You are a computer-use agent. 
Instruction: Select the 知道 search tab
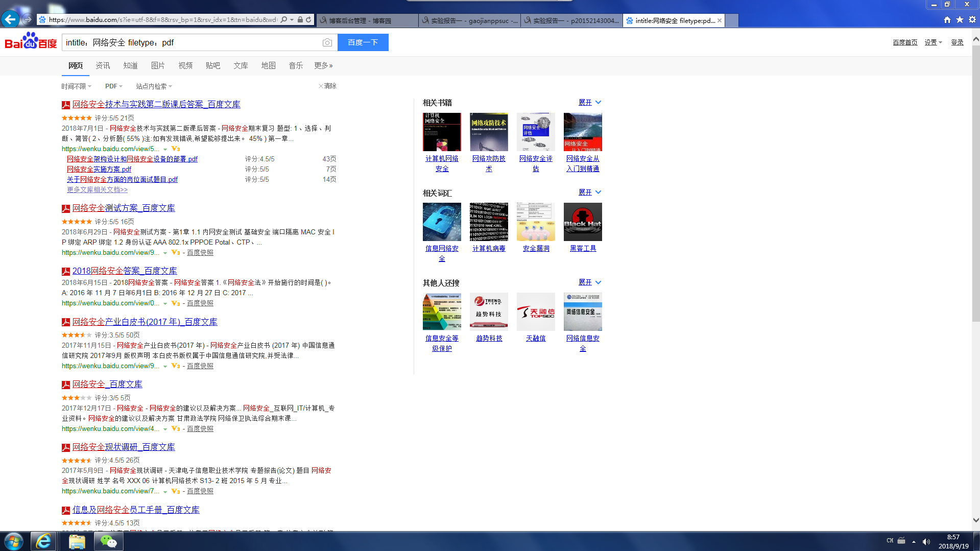click(x=130, y=65)
